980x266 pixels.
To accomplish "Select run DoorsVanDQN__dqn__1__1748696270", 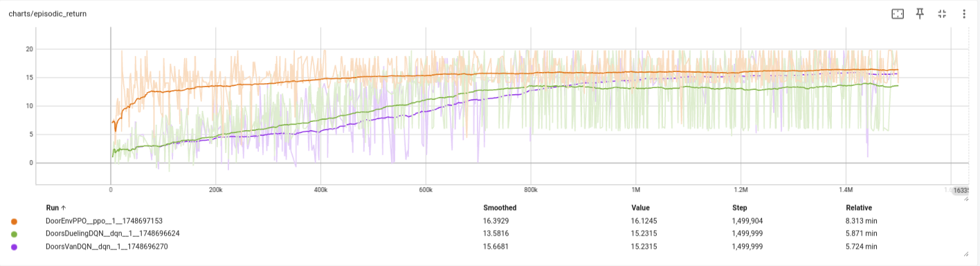I will 107,246.
